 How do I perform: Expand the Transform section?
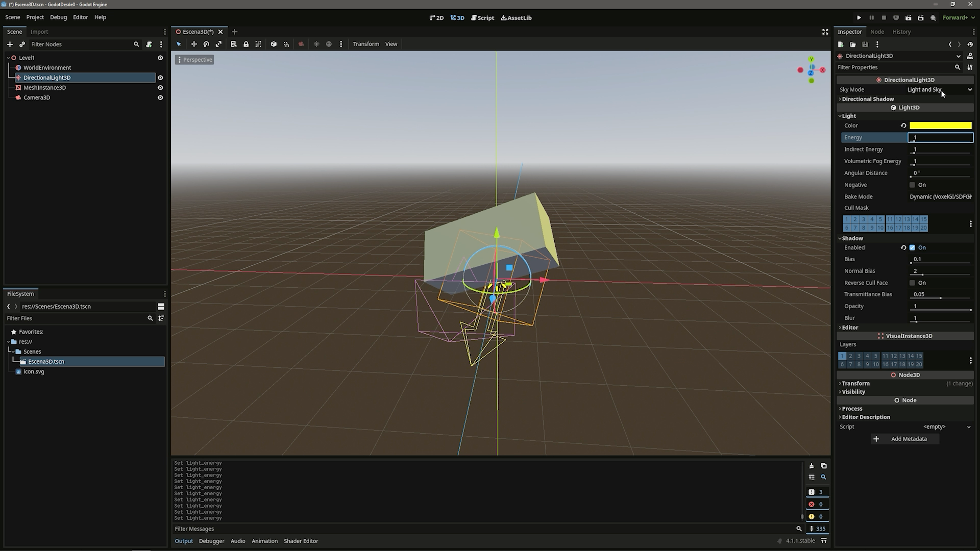[x=855, y=383]
